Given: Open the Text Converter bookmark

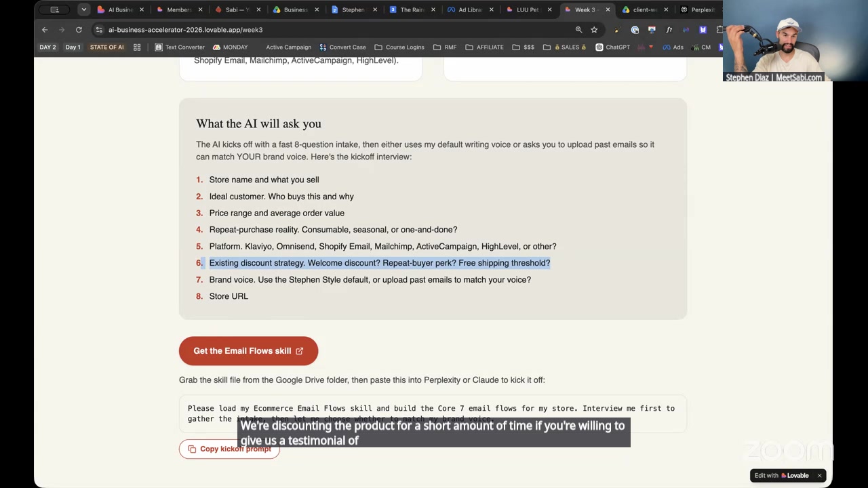Looking at the screenshot, I should 180,47.
